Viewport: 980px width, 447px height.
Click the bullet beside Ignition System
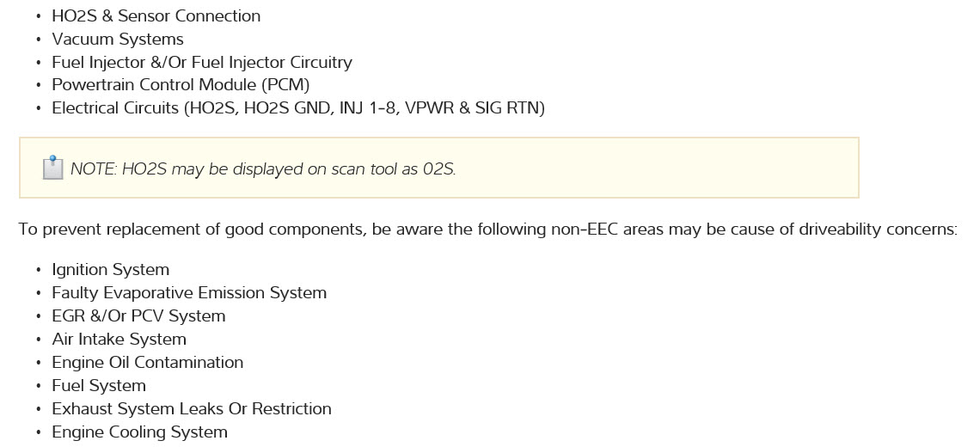pos(39,271)
